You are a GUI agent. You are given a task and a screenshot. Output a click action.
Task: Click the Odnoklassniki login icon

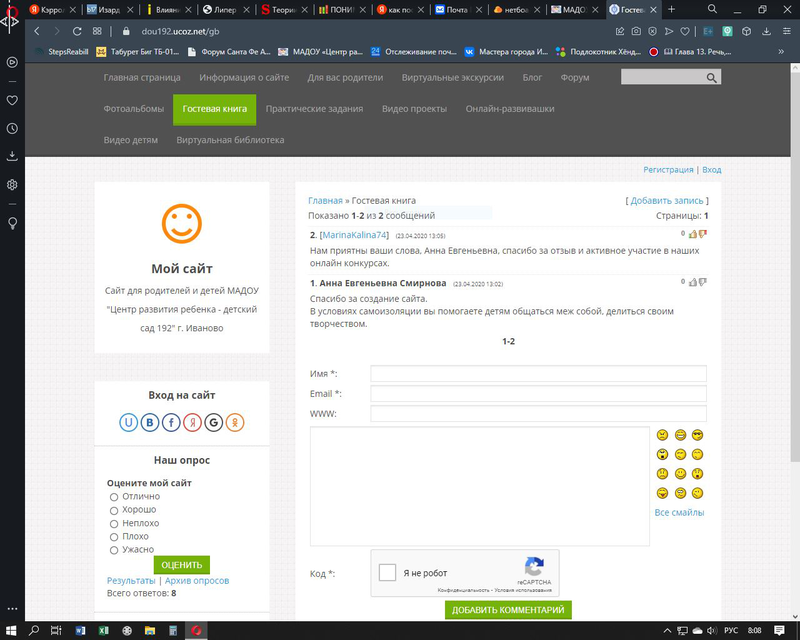(235, 422)
